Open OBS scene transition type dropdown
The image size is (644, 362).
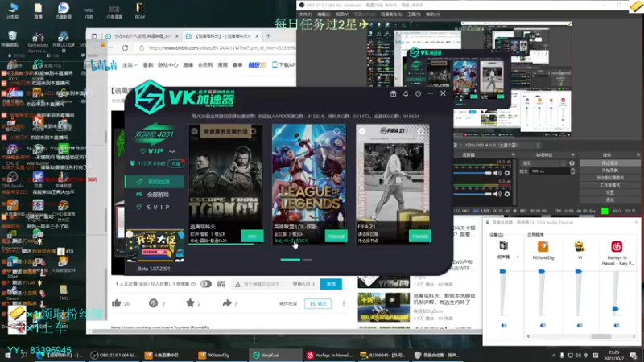click(543, 163)
